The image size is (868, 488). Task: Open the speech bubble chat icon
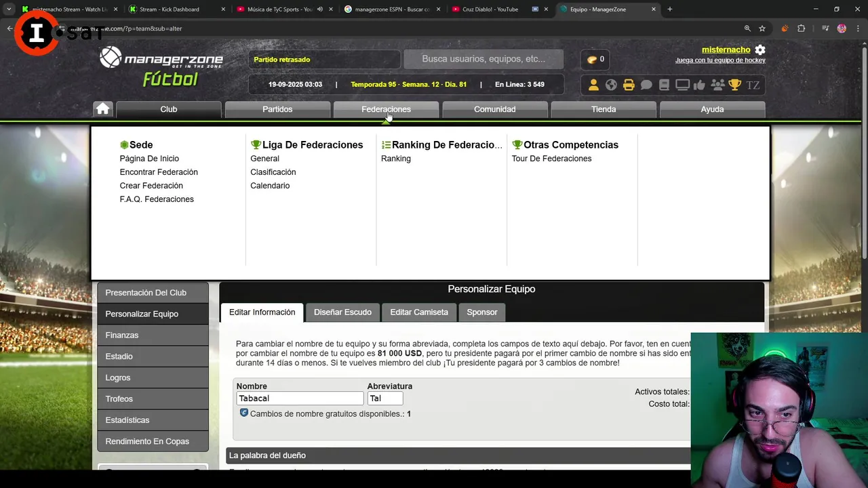point(646,85)
